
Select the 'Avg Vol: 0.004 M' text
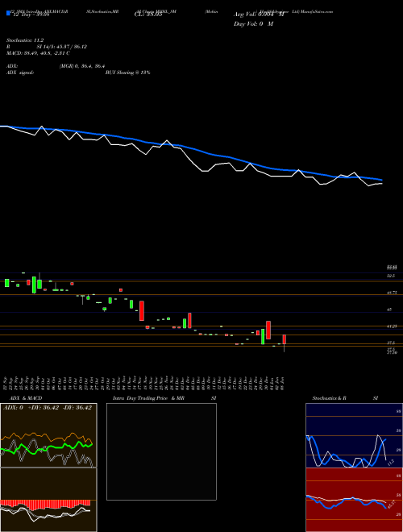(x=259, y=15)
